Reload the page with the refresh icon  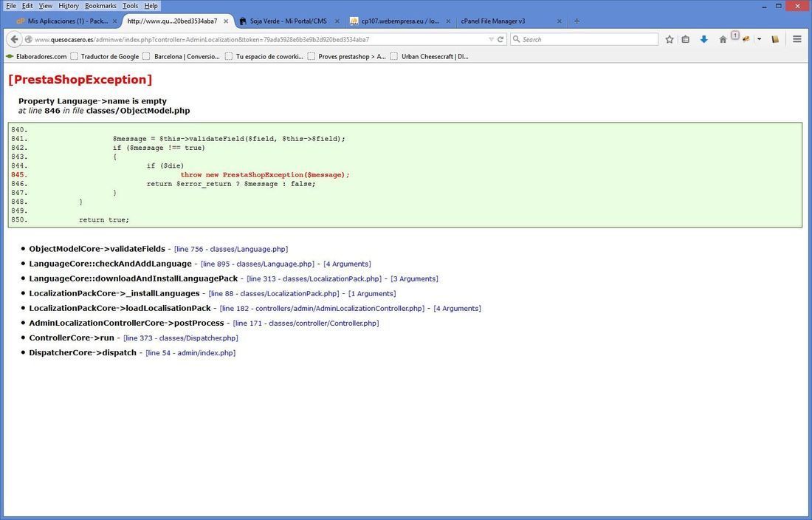500,39
